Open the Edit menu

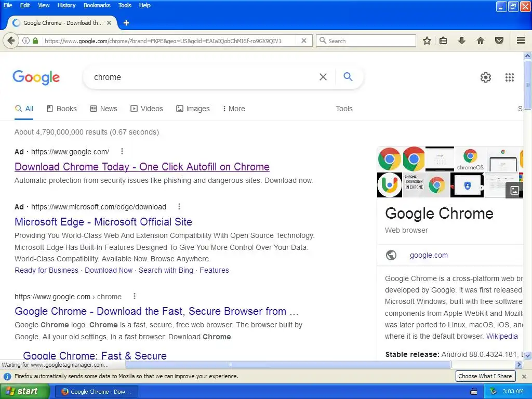(25, 5)
